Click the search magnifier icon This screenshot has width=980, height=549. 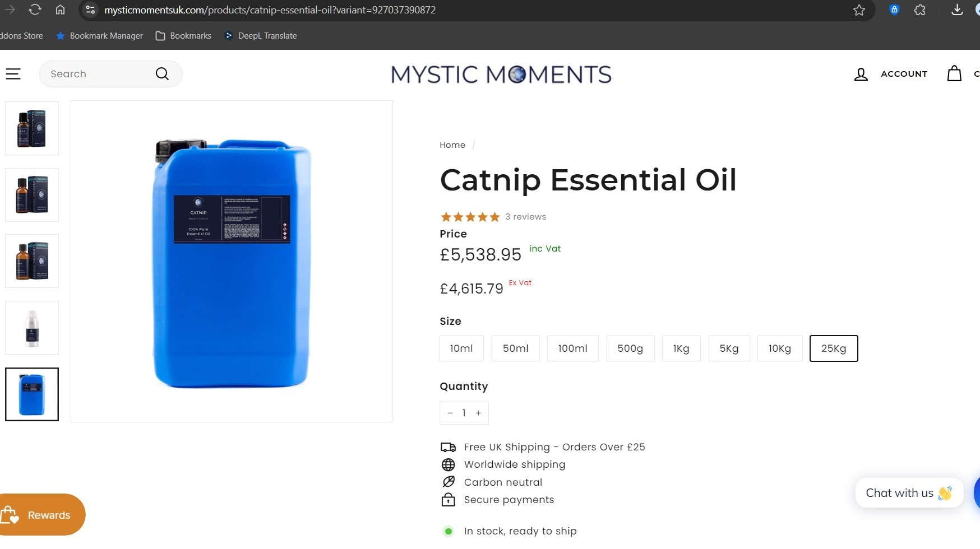point(162,74)
